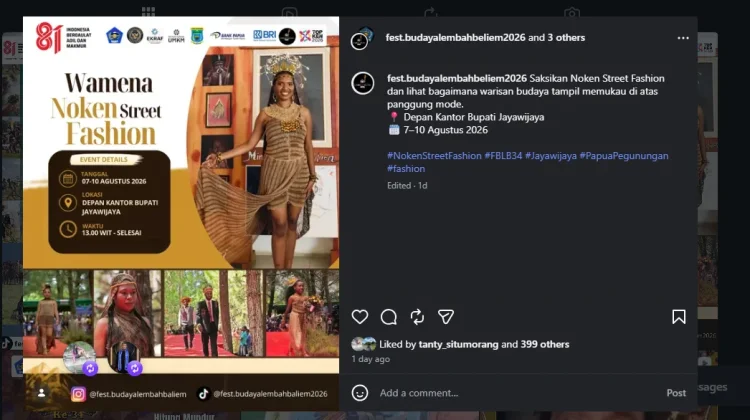Click the fest.budayalembahbeliem2026 avatar beside the caption

click(363, 83)
